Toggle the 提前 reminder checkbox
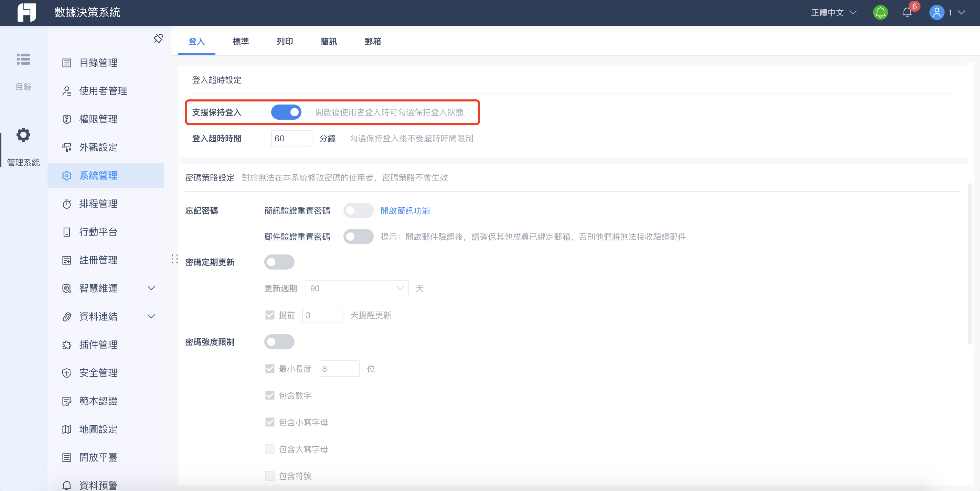Screen dimensions: 980x491 270,315
